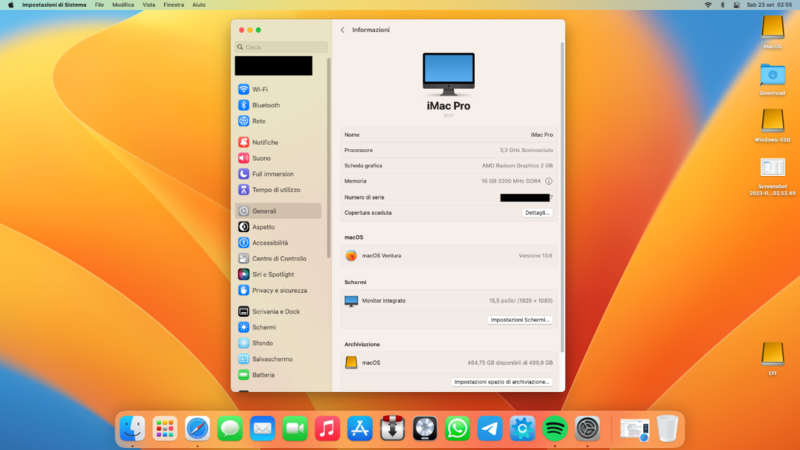This screenshot has height=450, width=800.
Task: Select Siri e Spotlight
Action: coord(278,274)
